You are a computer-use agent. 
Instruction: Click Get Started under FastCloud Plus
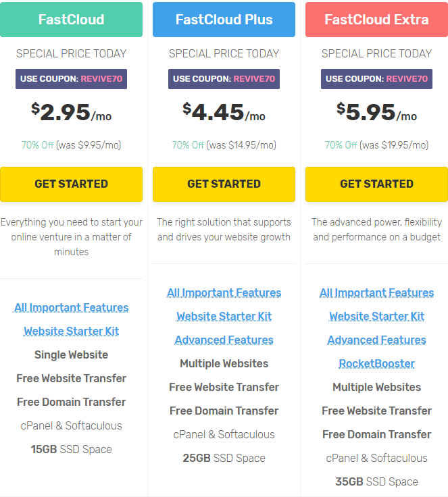click(224, 184)
